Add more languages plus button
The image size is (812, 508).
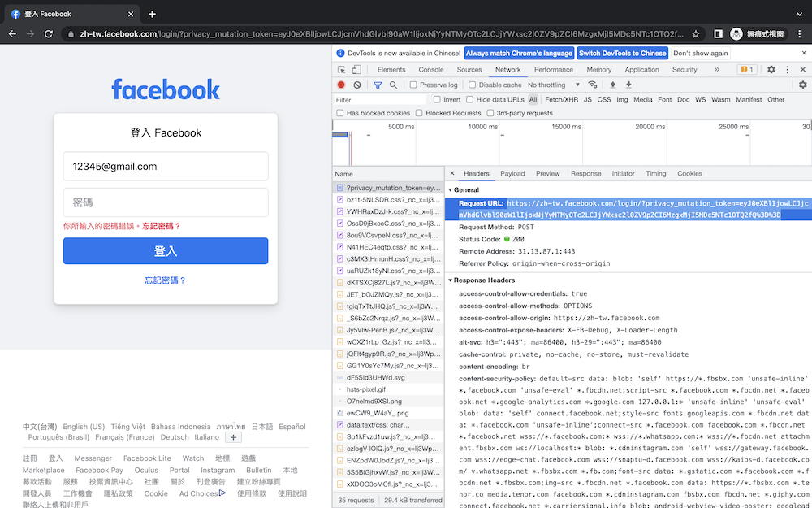(234, 437)
